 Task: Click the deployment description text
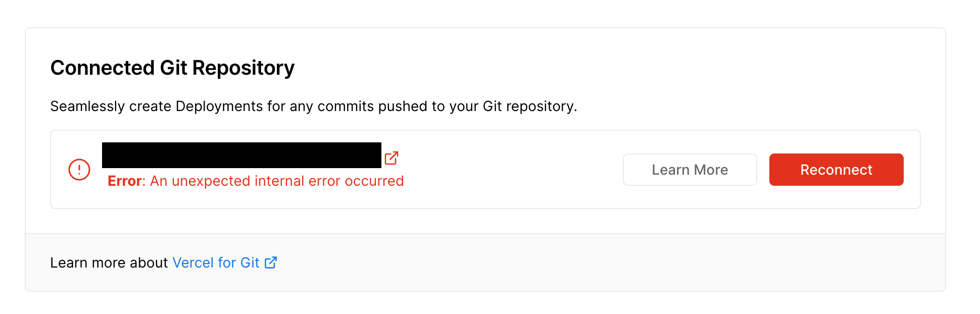tap(313, 107)
